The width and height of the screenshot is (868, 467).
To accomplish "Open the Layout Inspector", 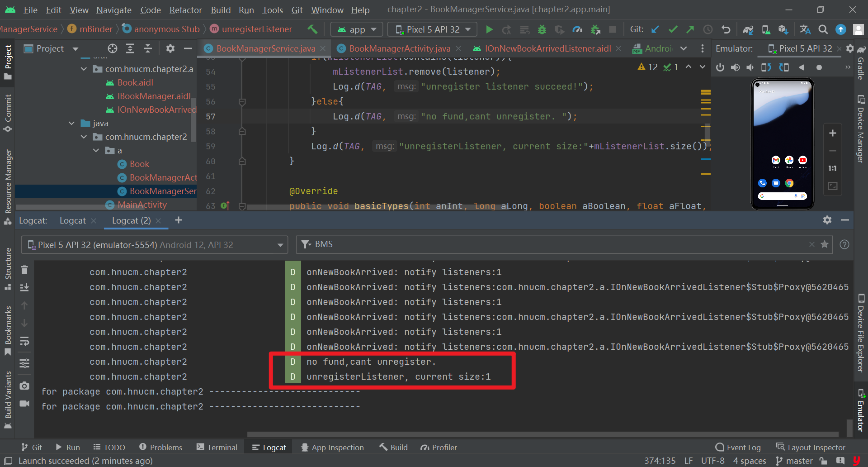I will (811, 447).
